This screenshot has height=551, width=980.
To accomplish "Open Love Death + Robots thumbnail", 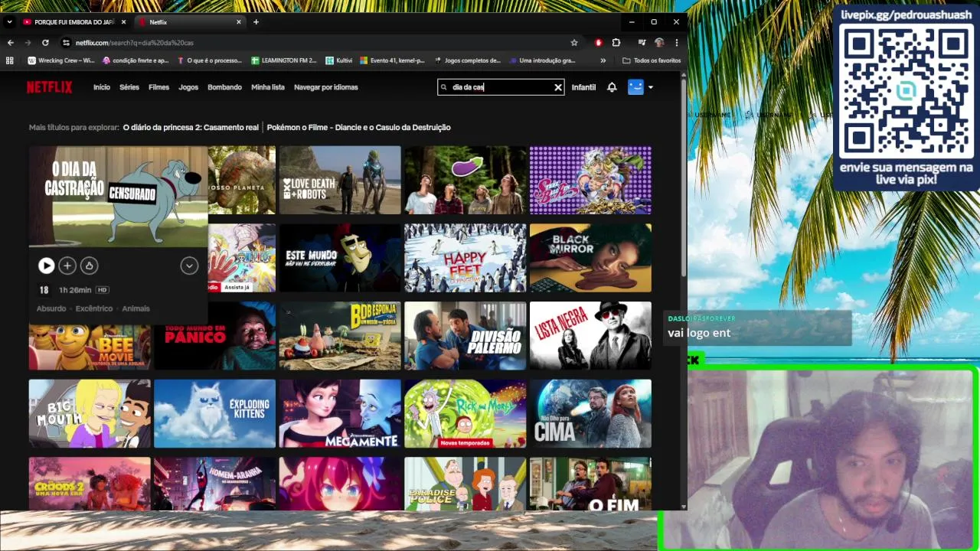I will pyautogui.click(x=340, y=180).
